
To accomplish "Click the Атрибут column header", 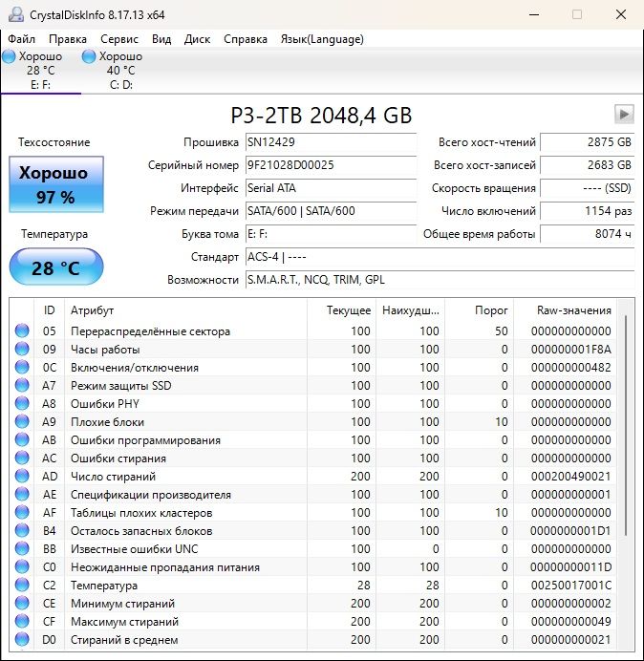I will 185,310.
